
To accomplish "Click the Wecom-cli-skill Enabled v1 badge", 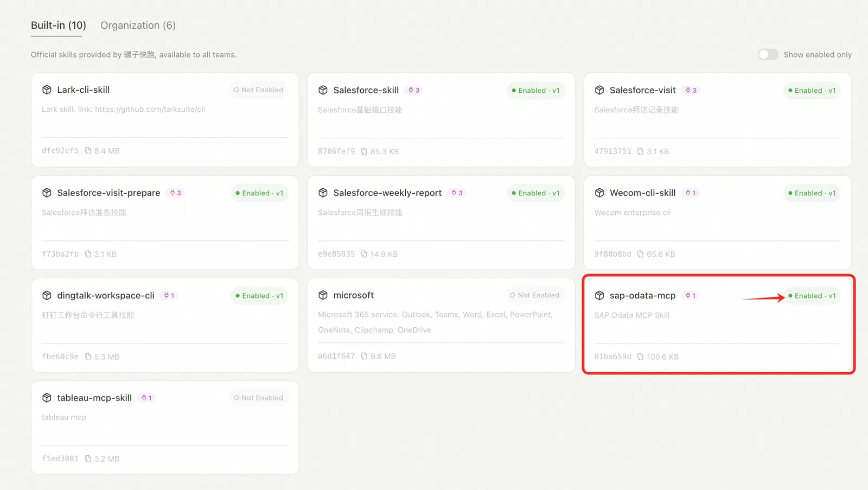I will tap(812, 193).
